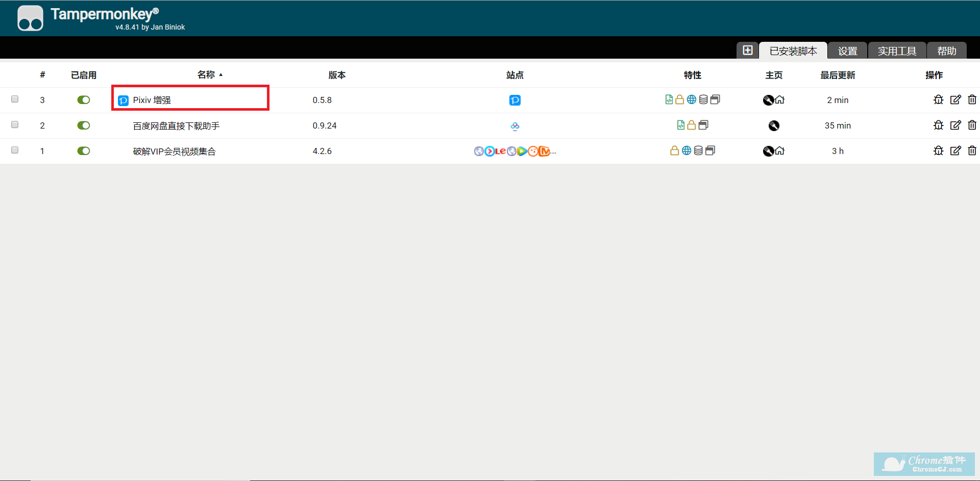Click the 操作 column header
The width and height of the screenshot is (980, 481).
pyautogui.click(x=934, y=75)
